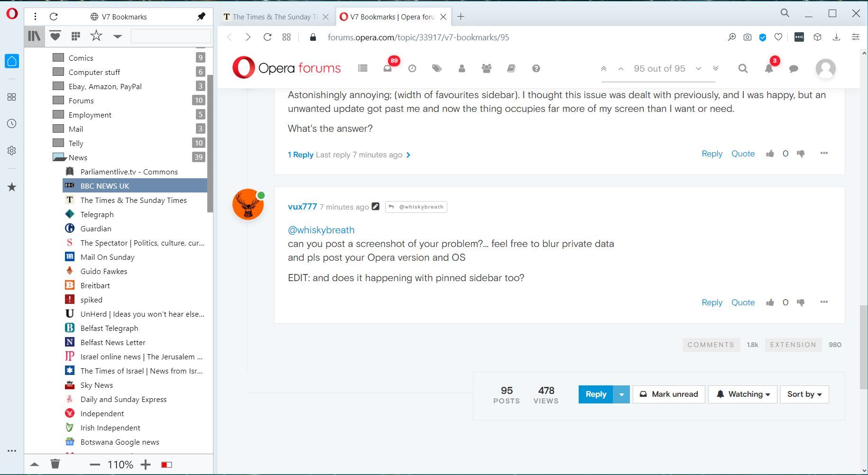Viewport: 868px width, 475px height.
Task: Click the up arrow in bookmarks footer
Action: click(35, 465)
